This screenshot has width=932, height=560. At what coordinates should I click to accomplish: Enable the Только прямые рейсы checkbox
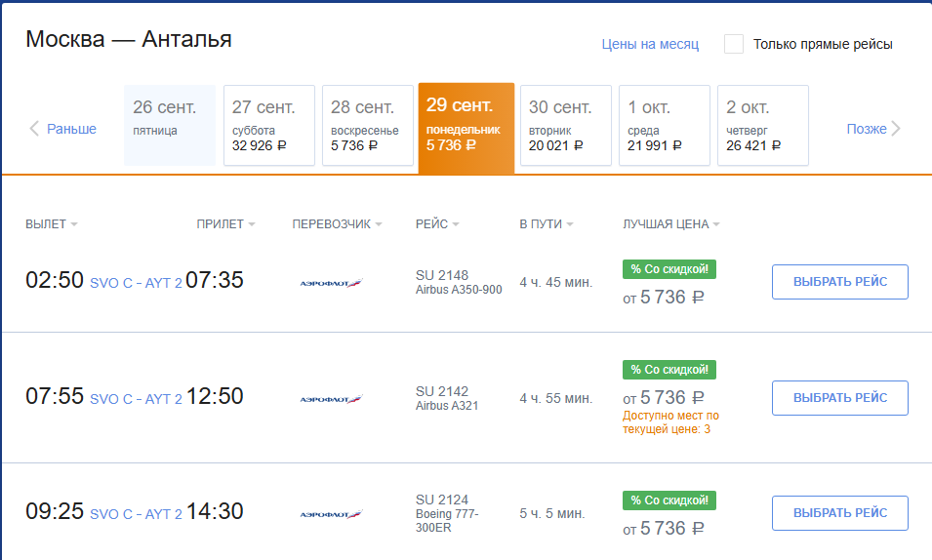click(734, 44)
